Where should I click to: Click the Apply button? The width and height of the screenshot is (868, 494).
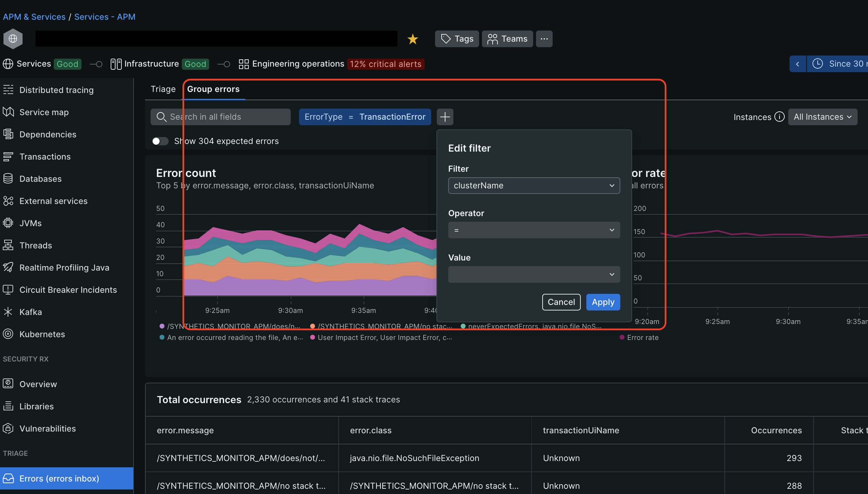click(x=603, y=302)
